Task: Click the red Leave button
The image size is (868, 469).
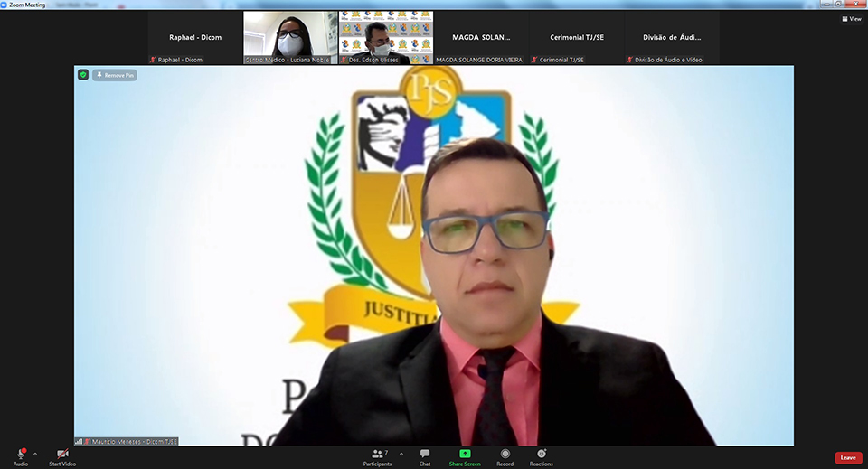Action: click(847, 457)
